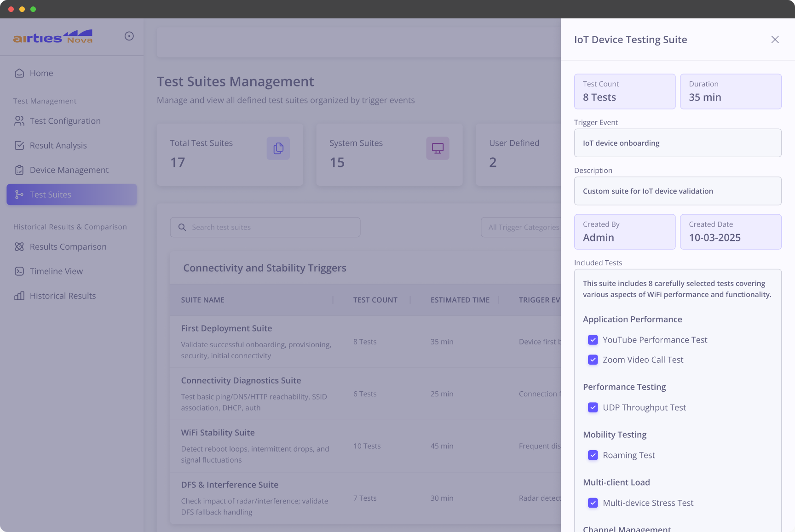This screenshot has width=795, height=532.
Task: Click the macOS yellow minimize window button
Action: tap(22, 9)
